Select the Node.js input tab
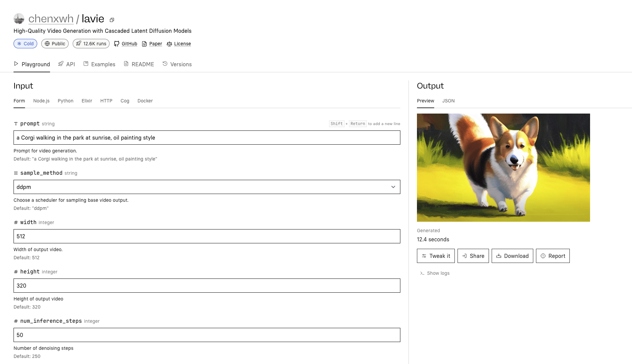Image resolution: width=632 pixels, height=364 pixels. tap(41, 101)
